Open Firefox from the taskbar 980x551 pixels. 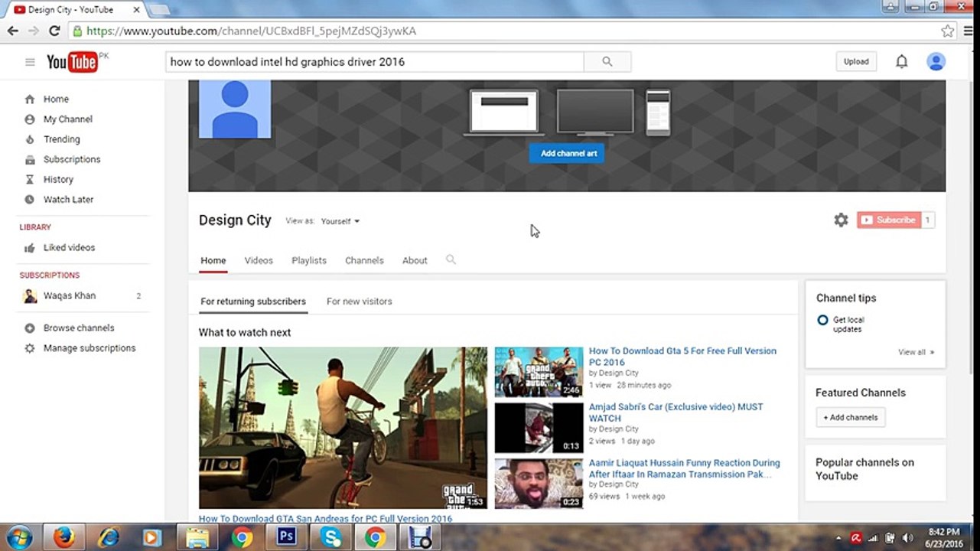pos(64,537)
